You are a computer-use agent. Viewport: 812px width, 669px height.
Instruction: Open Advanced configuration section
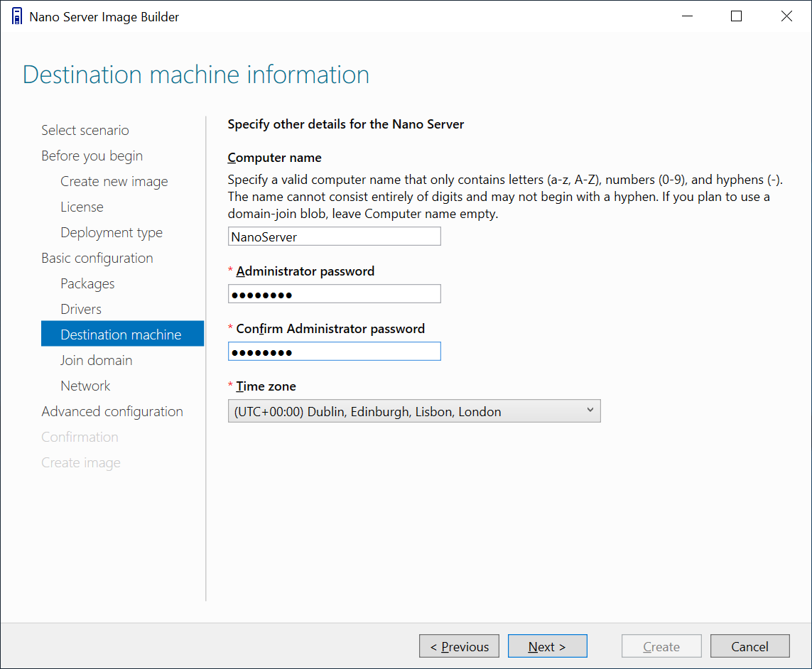[112, 411]
